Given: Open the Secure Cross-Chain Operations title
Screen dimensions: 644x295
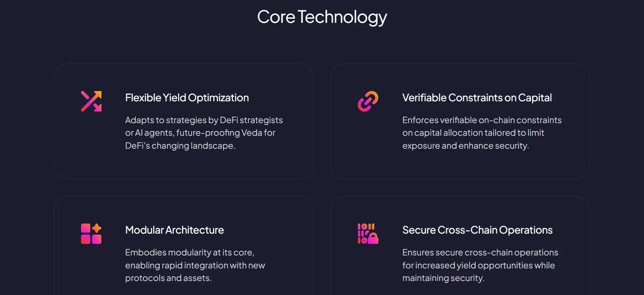Looking at the screenshot, I should 477,230.
